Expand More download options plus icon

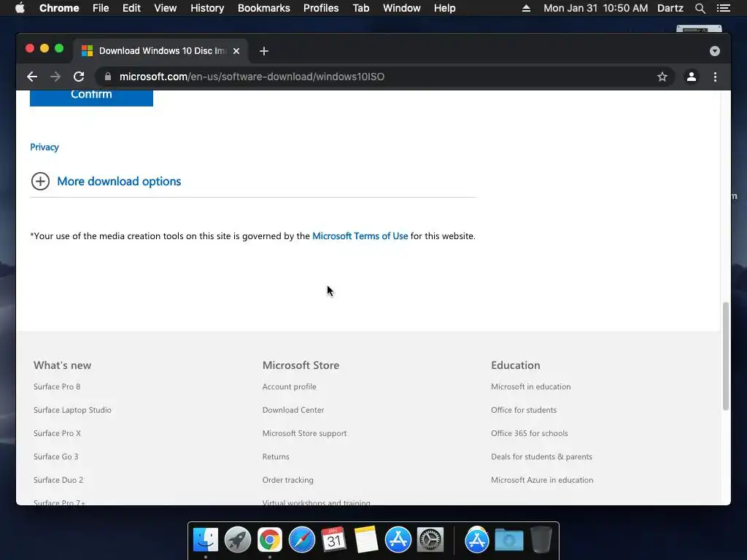coord(41,182)
